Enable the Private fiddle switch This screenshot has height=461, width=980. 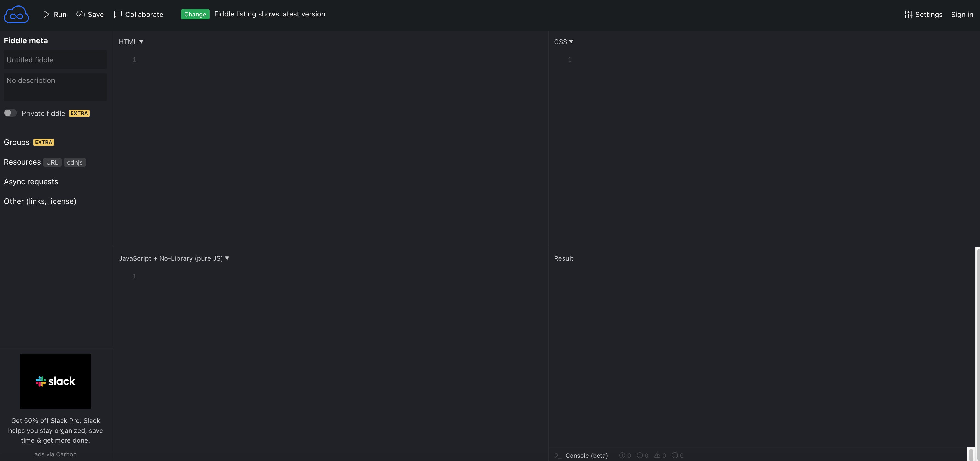[10, 113]
